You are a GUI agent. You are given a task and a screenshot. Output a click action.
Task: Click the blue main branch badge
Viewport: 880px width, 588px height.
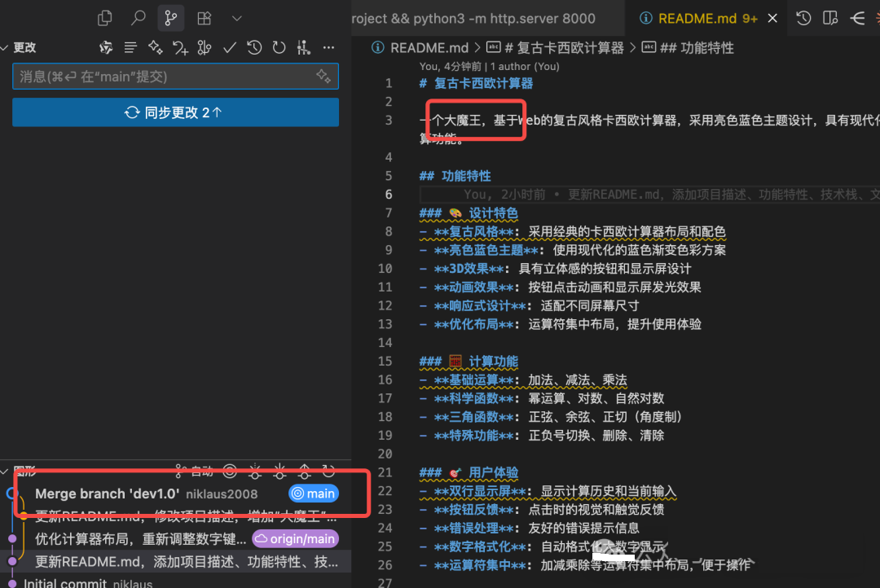(314, 494)
